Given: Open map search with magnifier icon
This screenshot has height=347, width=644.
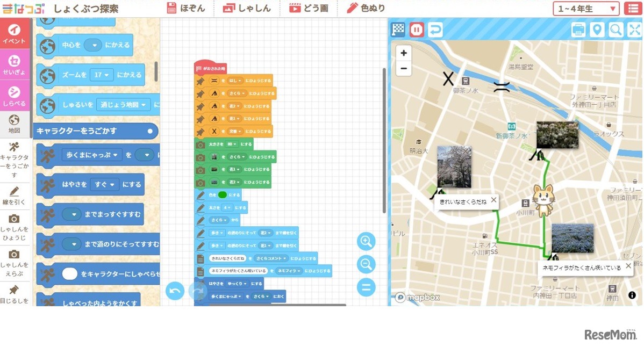Looking at the screenshot, I should coord(616,30).
